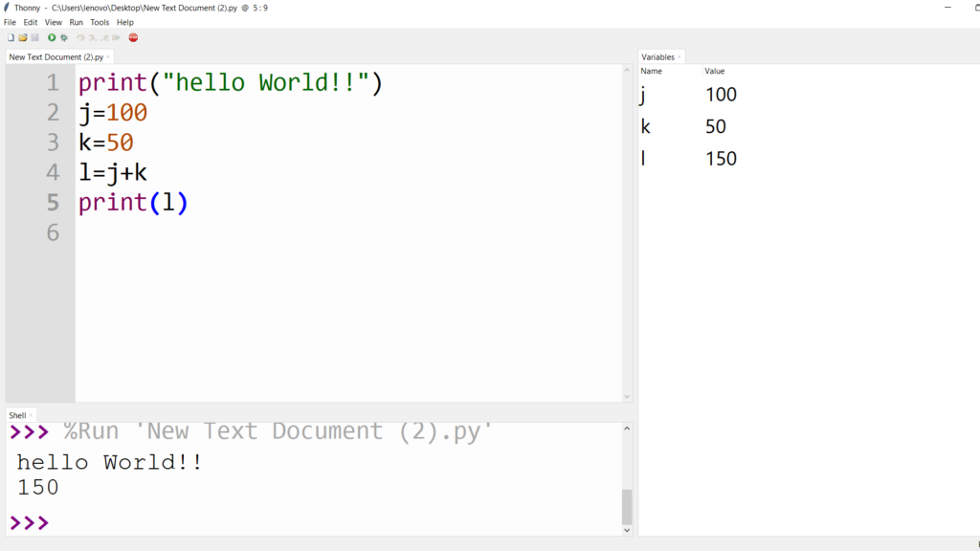This screenshot has height=551, width=980.
Task: Click shell scrollbar down arrow
Action: point(627,530)
